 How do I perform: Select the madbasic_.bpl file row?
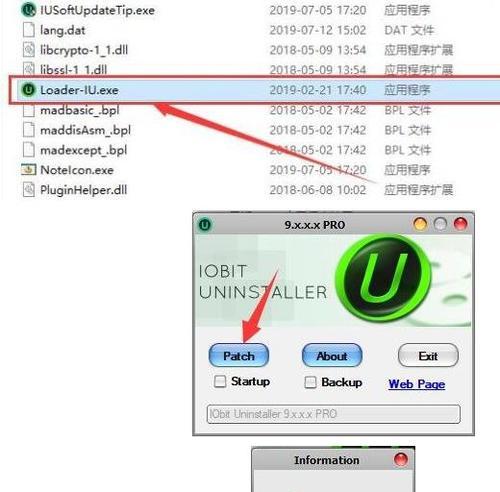pyautogui.click(x=255, y=110)
